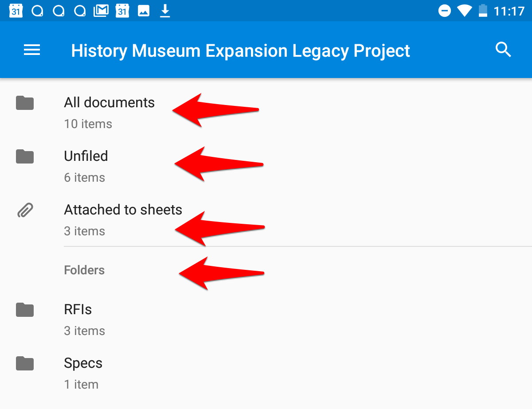Tap the folder icon beside Specs
Screen dimensions: 532x409
tap(25, 363)
